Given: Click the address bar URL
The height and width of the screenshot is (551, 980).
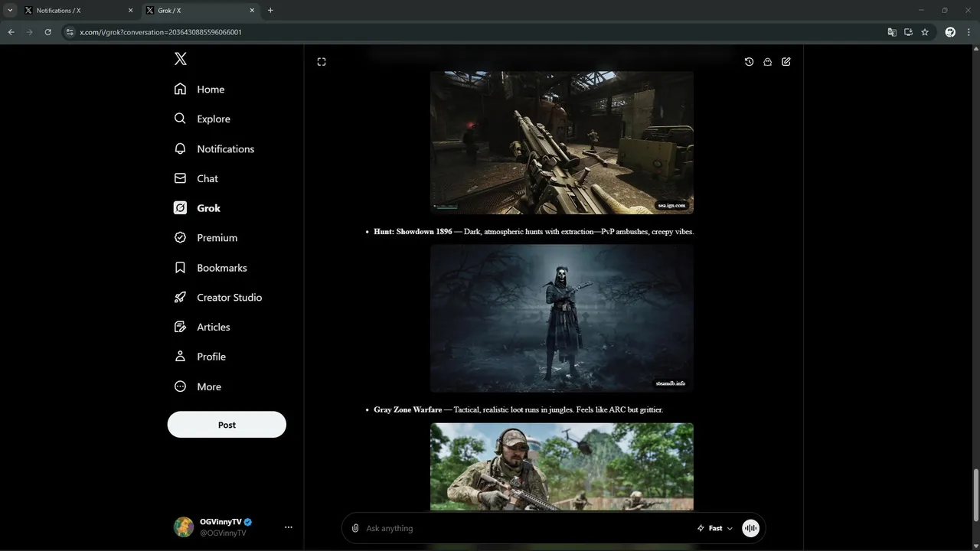Looking at the screenshot, I should point(161,32).
